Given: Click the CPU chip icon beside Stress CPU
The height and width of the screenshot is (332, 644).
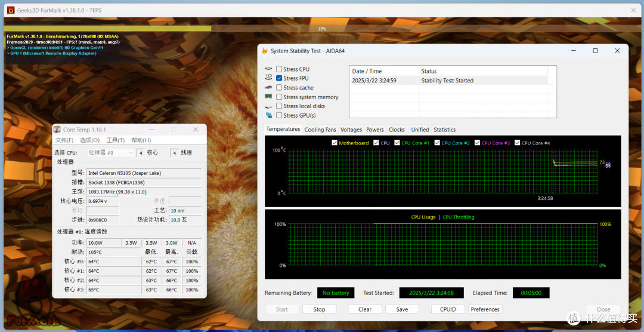Looking at the screenshot, I should [x=268, y=69].
